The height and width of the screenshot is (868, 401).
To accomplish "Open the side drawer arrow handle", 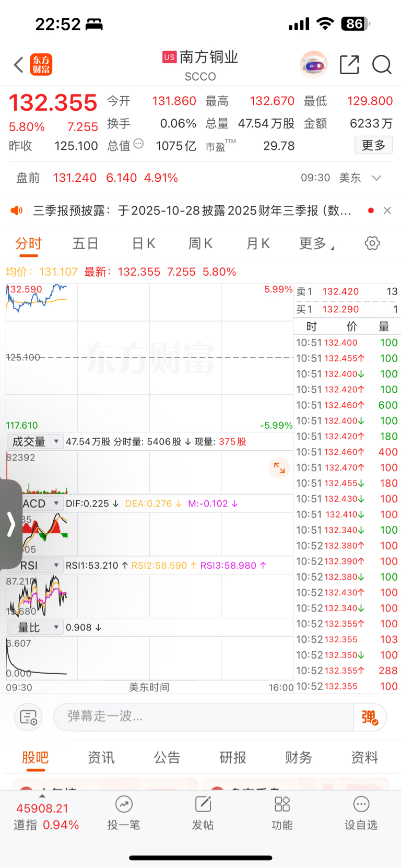I will 11,524.
